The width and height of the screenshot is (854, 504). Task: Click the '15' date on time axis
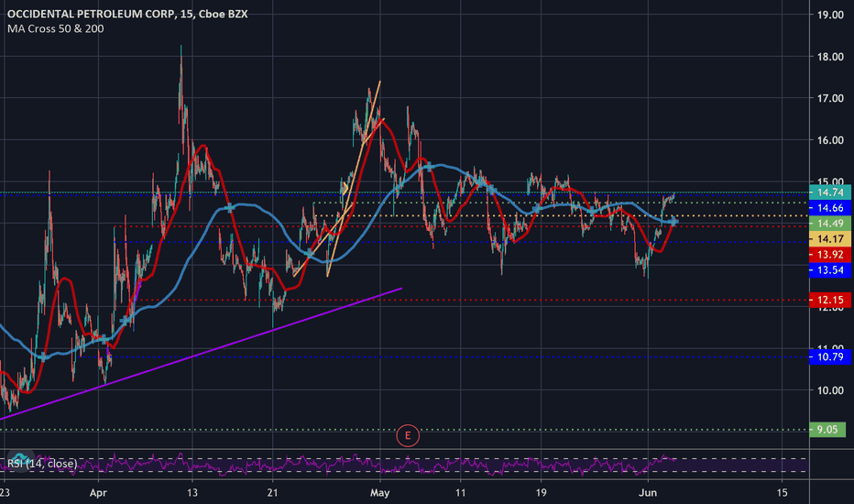pos(783,493)
